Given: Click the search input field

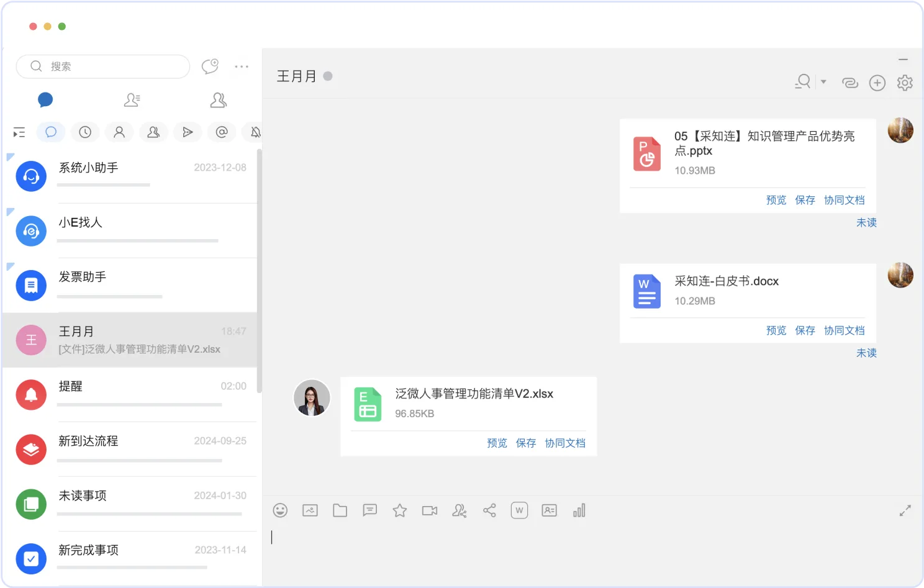Looking at the screenshot, I should pos(103,66).
